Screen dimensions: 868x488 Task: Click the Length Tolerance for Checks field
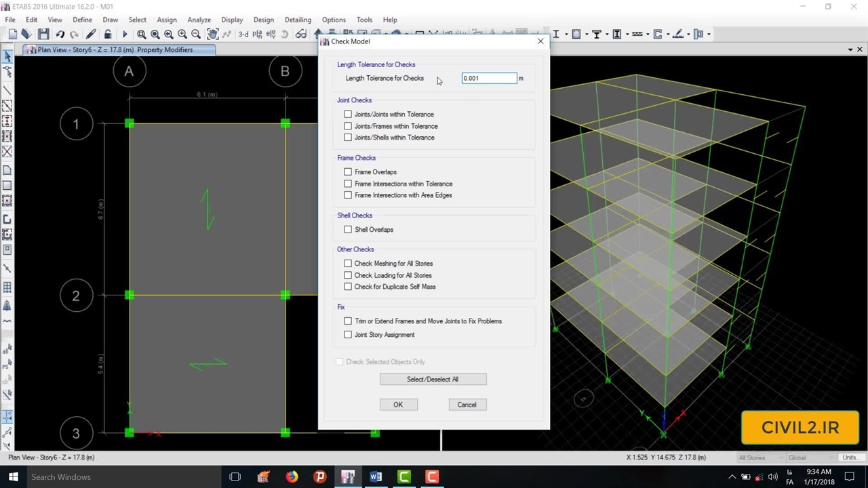(x=488, y=79)
